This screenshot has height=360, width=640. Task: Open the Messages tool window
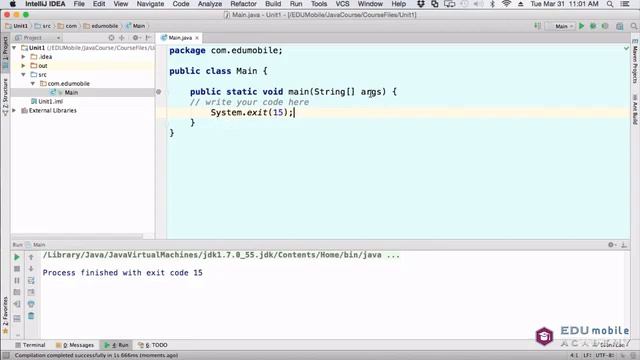tap(75, 345)
